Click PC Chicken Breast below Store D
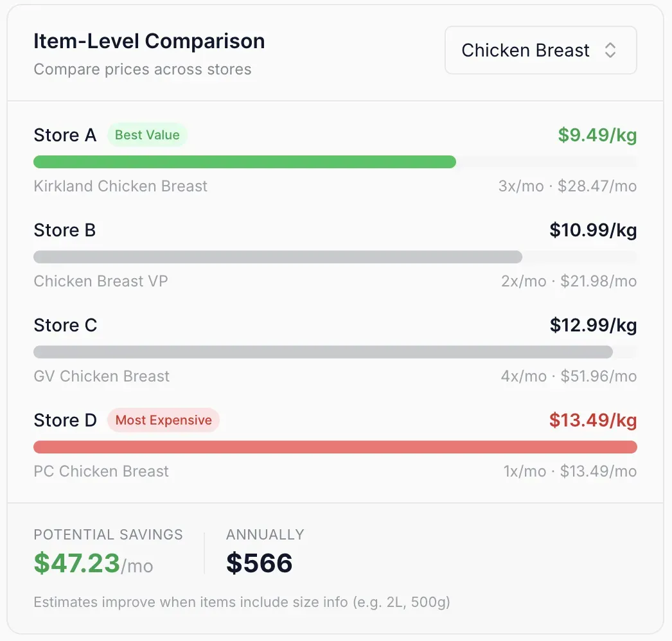 (x=101, y=471)
